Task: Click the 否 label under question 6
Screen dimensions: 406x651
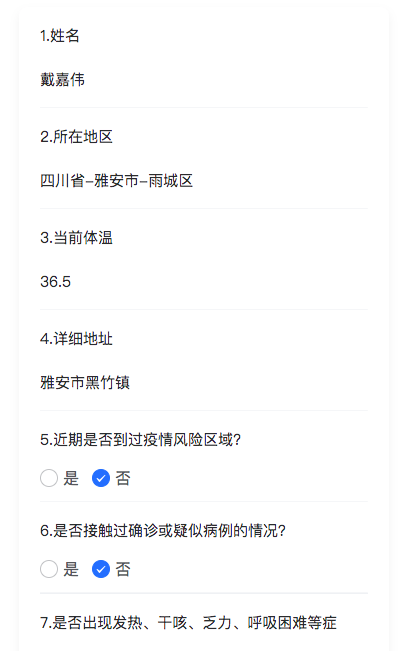Action: coord(123,569)
